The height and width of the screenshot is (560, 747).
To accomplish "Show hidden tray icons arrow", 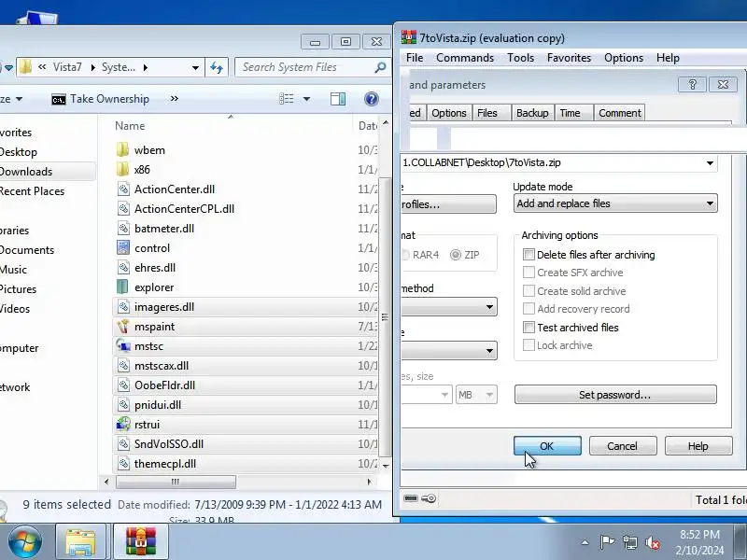I will coord(585,542).
